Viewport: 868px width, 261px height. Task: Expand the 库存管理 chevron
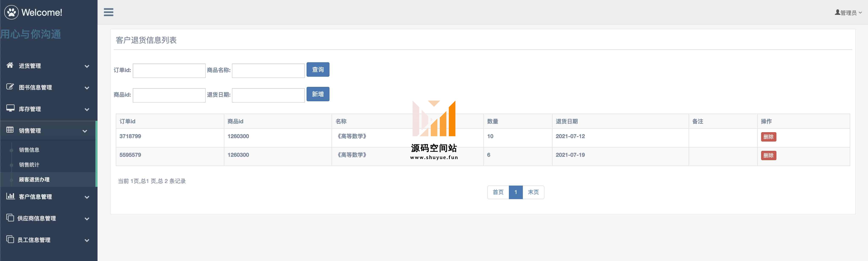tap(87, 110)
